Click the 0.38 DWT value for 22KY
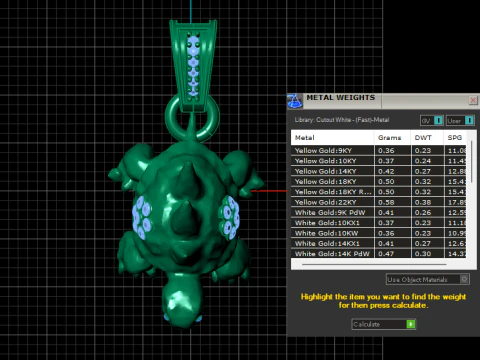This screenshot has width=480, height=360. click(x=423, y=202)
